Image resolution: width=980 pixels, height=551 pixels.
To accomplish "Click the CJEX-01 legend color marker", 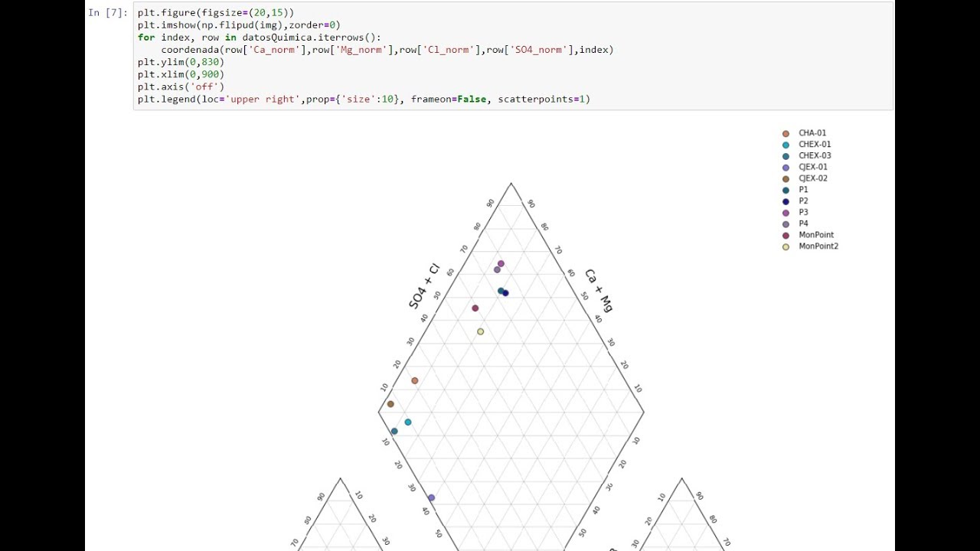I will (x=786, y=167).
